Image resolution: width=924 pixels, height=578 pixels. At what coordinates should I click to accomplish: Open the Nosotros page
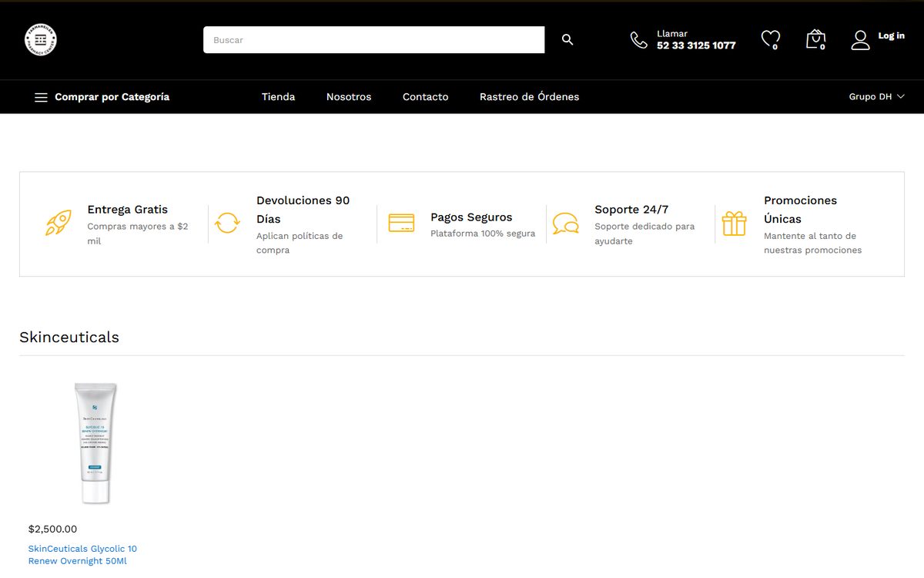pos(349,97)
